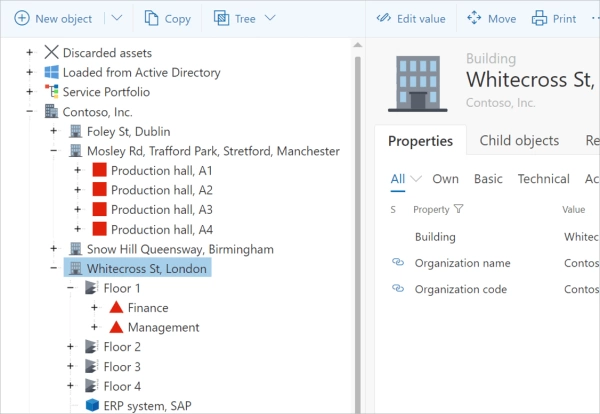Expand the Floor 4 node
The image size is (600, 414).
[70, 385]
